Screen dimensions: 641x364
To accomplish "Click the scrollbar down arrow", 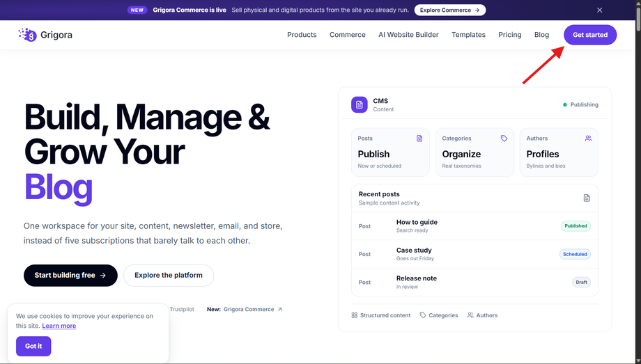I will 638,361.
